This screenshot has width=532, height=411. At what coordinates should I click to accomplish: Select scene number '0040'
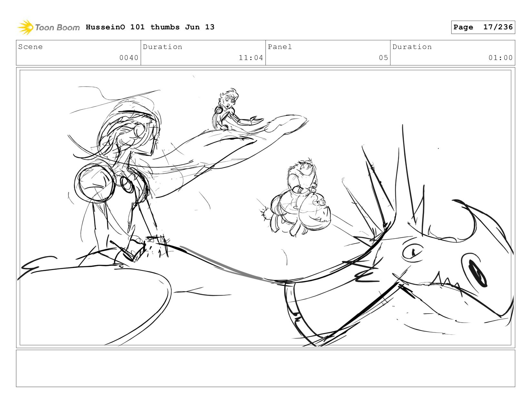pyautogui.click(x=129, y=58)
